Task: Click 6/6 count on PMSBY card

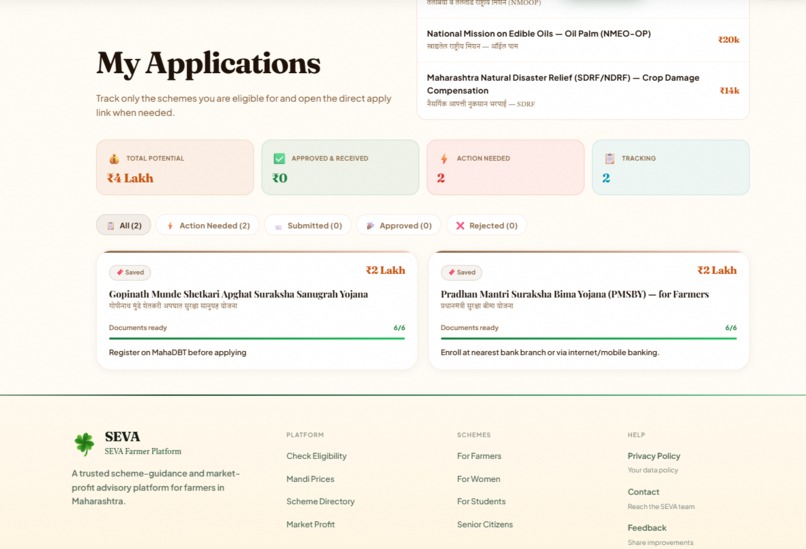Action: click(x=731, y=327)
